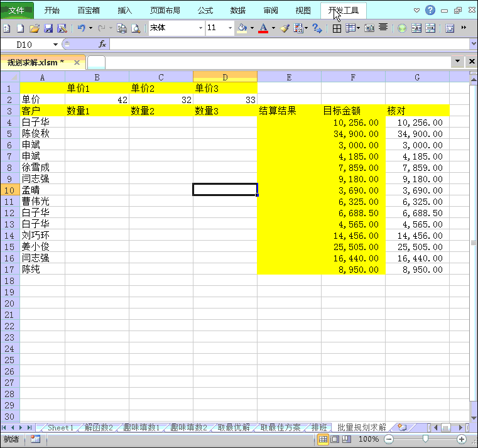Switch to the 审阅 ribbon tab

pos(270,11)
